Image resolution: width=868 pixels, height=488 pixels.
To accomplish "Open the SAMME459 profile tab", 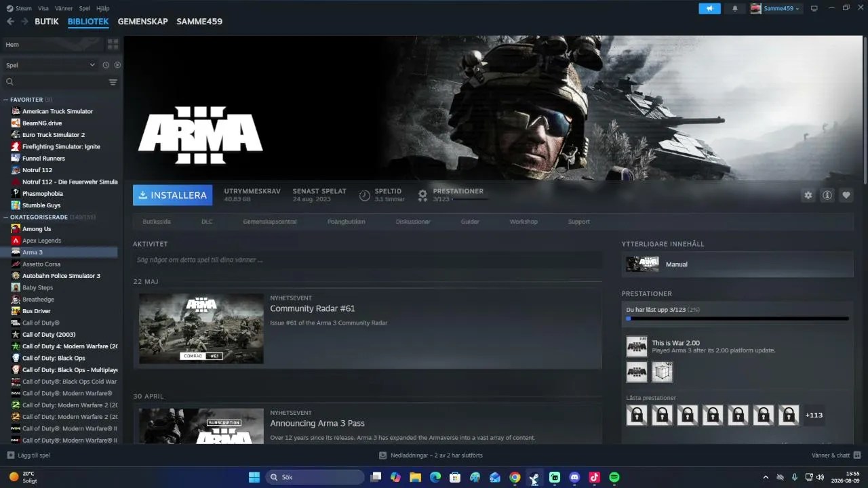I will pos(199,22).
